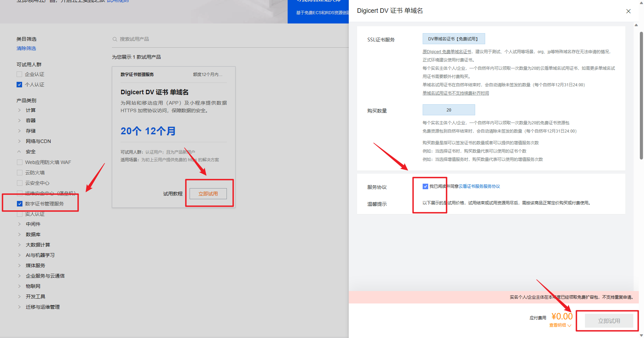Uncheck 数字证书管理服务 checkbox

pyautogui.click(x=20, y=204)
